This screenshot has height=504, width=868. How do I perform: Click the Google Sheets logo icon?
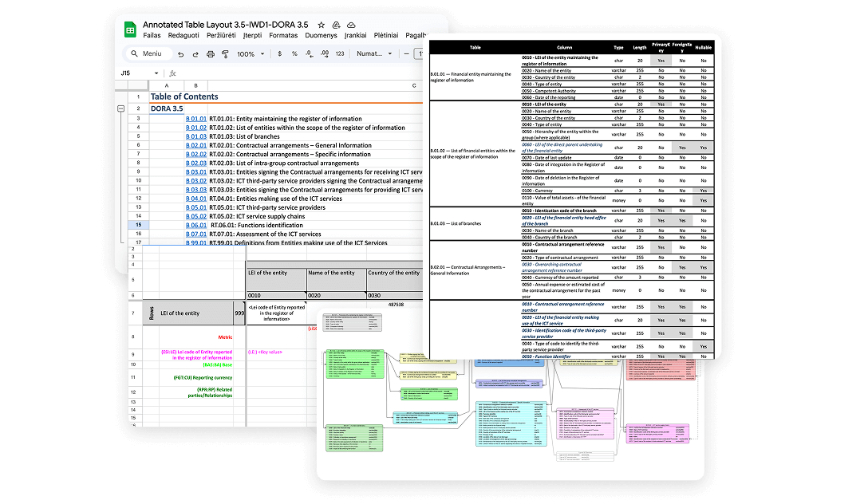tap(129, 30)
